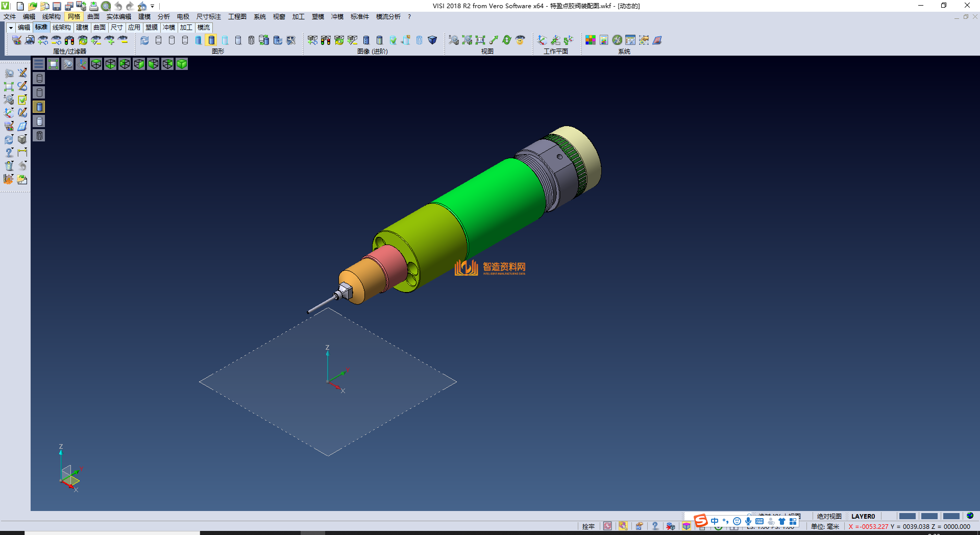The image size is (980, 535).
Task: Click the 单位: 毫米 units field
Action: coord(825,526)
